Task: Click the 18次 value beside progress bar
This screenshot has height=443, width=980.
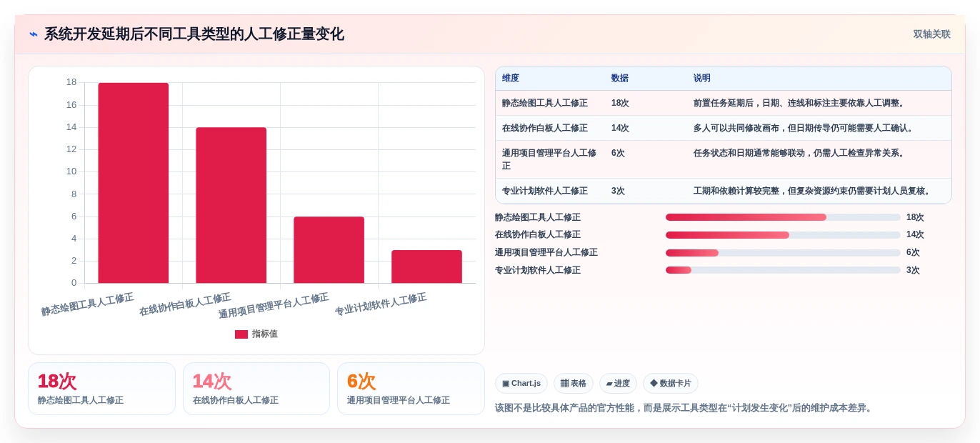Action: point(915,217)
